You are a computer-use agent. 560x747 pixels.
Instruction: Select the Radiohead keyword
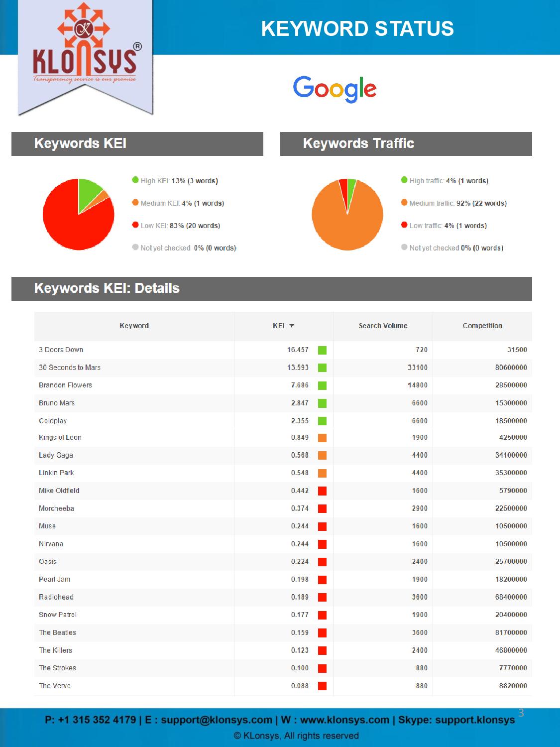[56, 597]
